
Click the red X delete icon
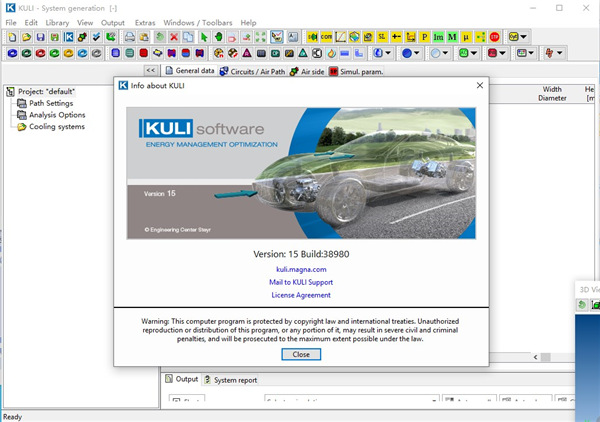[x=174, y=37]
